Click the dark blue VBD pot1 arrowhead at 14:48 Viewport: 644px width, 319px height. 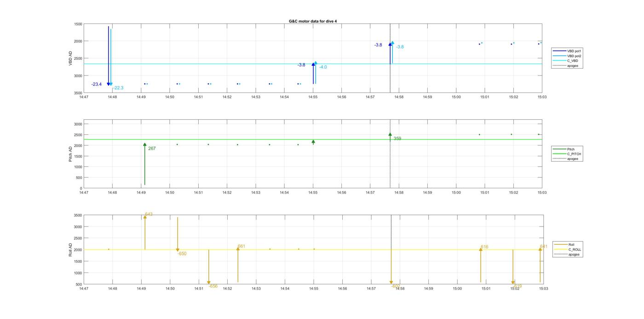[109, 84]
